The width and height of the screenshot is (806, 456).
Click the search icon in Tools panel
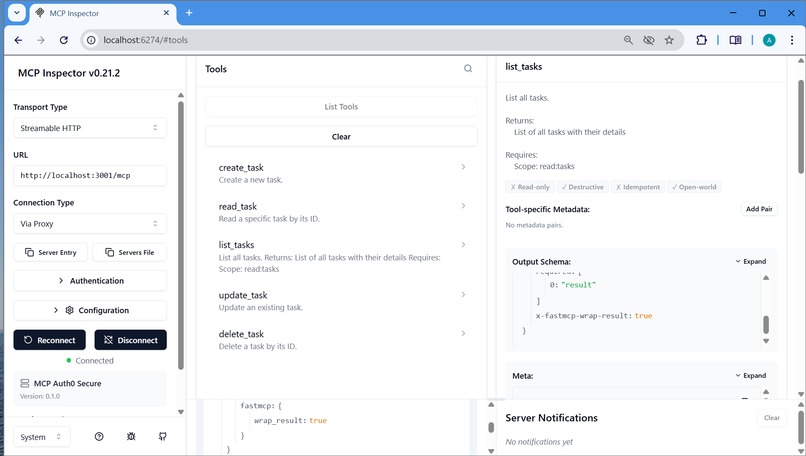click(468, 68)
